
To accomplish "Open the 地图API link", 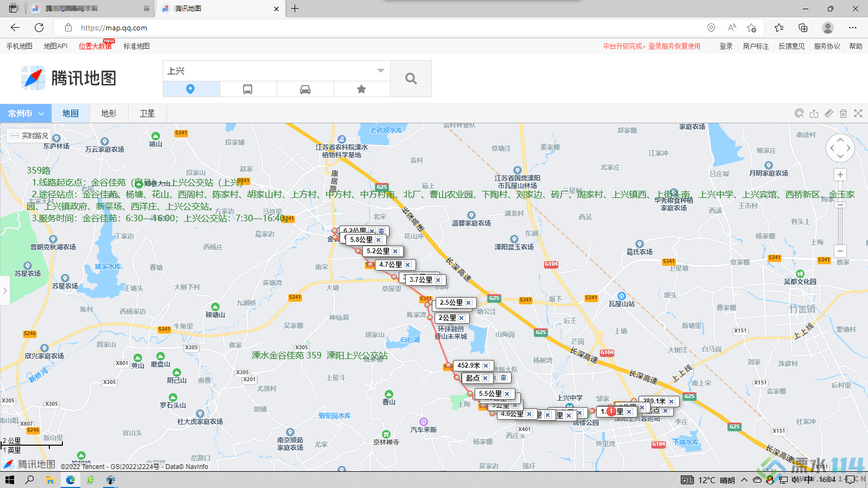I will [55, 46].
